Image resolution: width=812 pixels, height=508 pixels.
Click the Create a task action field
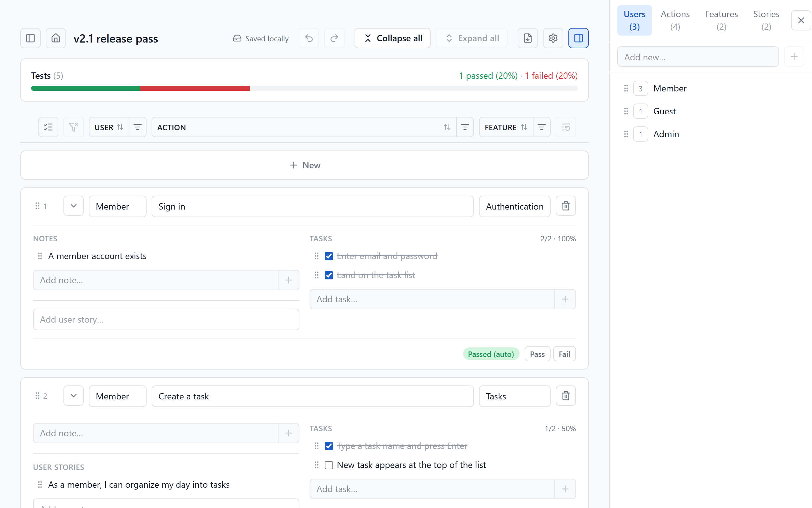pos(312,396)
